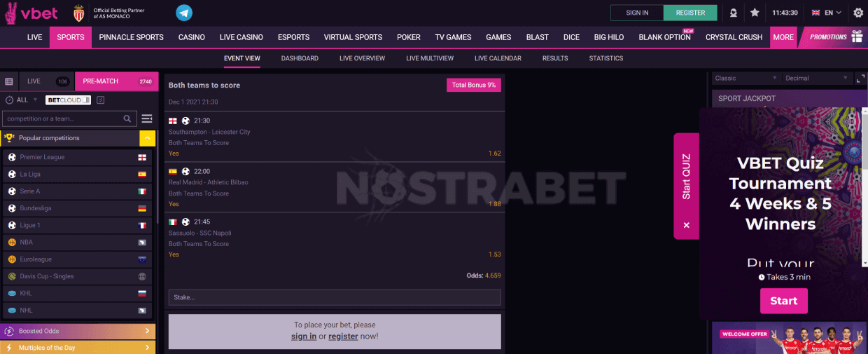868x354 pixels.
Task: Open the EN language dropdown
Action: [x=826, y=13]
